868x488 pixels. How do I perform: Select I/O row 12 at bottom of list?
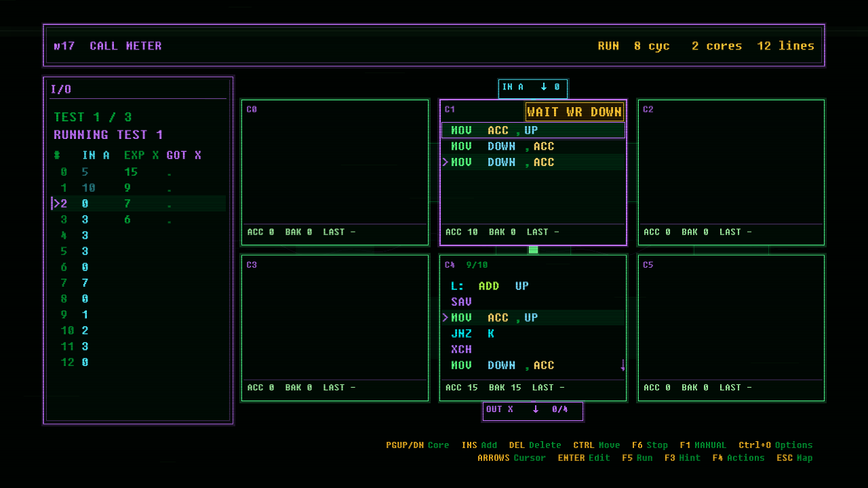[138, 362]
